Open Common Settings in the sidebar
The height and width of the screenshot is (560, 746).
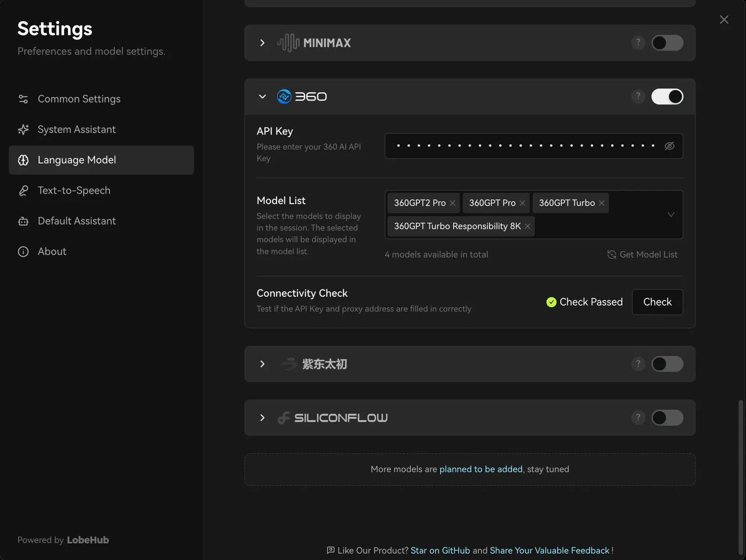coord(79,99)
